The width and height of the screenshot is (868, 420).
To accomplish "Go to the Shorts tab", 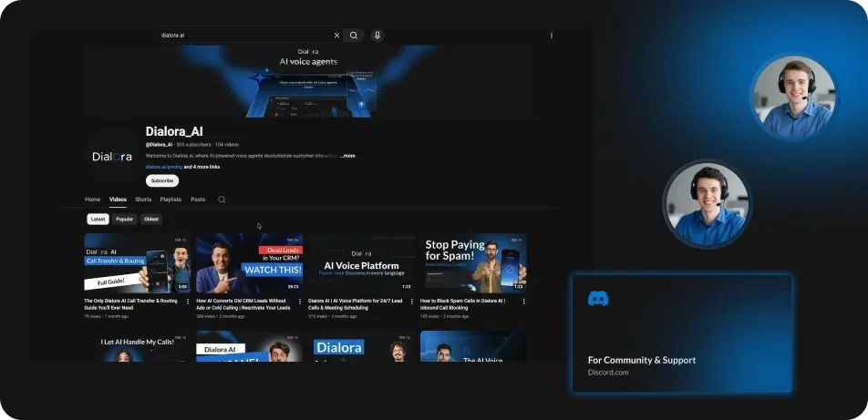I will 143,200.
